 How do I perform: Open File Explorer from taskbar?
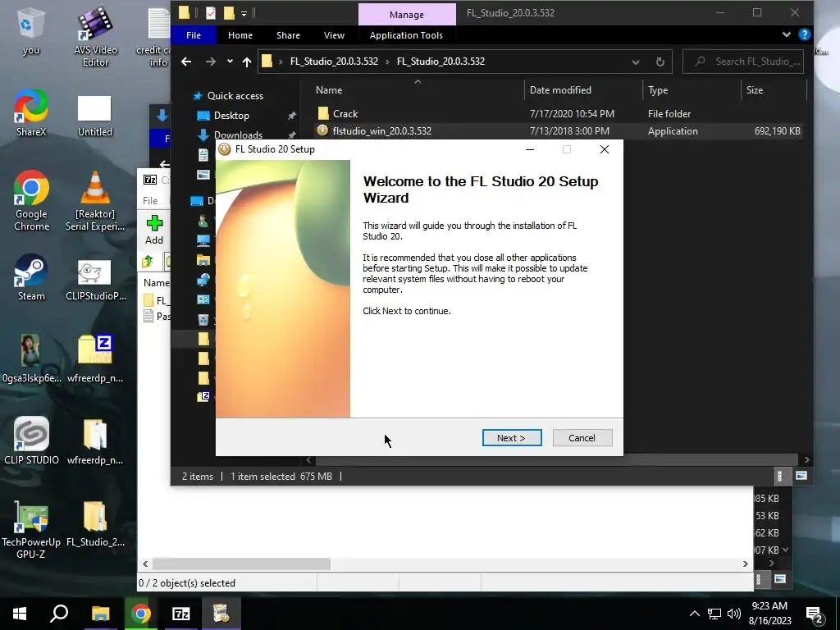tap(100, 614)
